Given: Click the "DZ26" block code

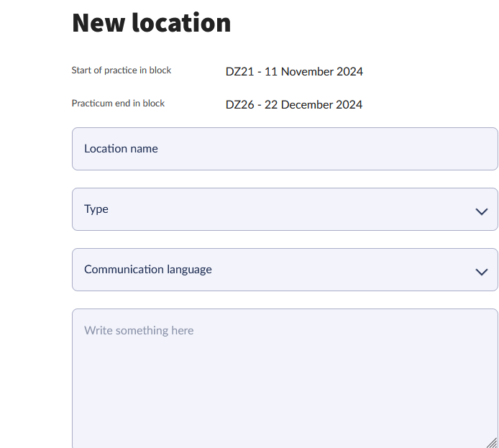Looking at the screenshot, I should (x=239, y=105).
